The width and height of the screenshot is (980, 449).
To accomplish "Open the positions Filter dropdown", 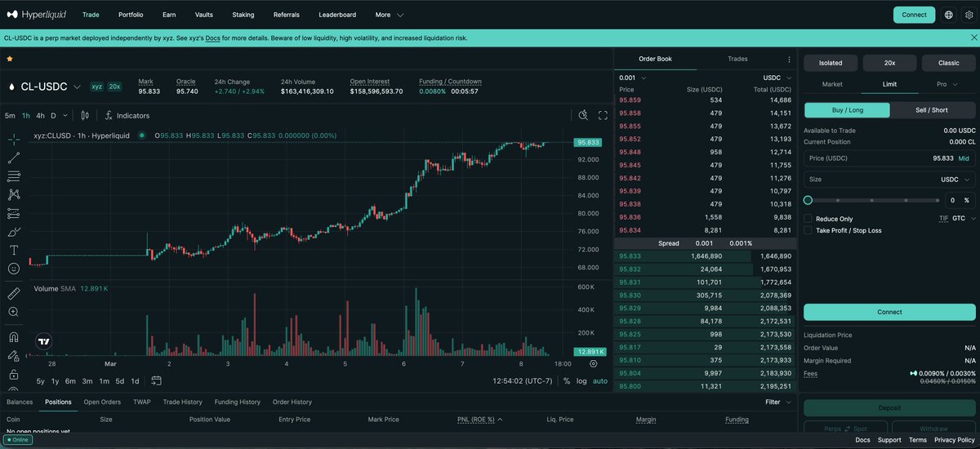I will [778, 402].
